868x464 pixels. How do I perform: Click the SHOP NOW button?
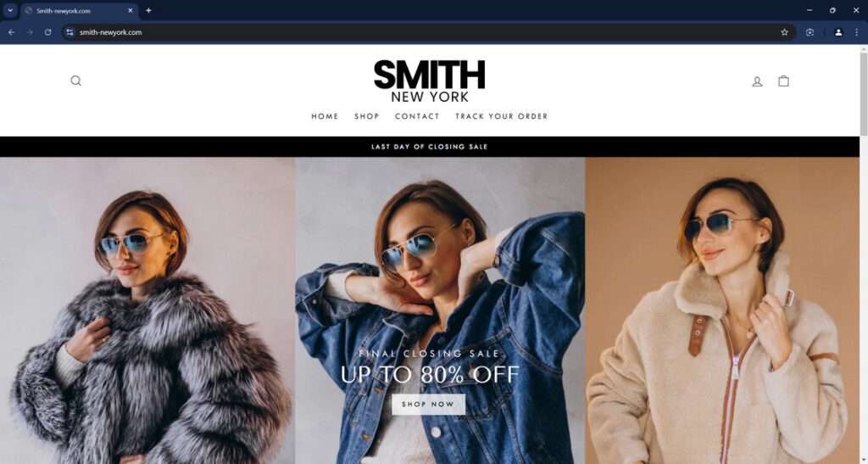[x=428, y=405]
